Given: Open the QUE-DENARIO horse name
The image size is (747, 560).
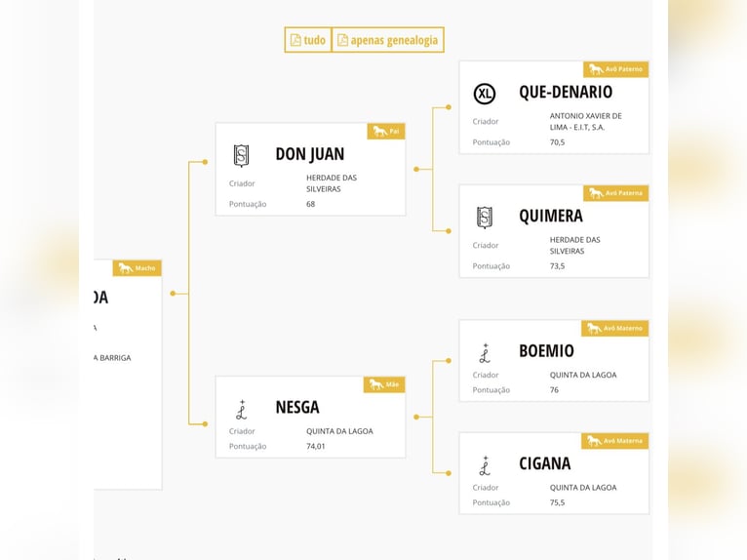Looking at the screenshot, I should click(x=566, y=93).
